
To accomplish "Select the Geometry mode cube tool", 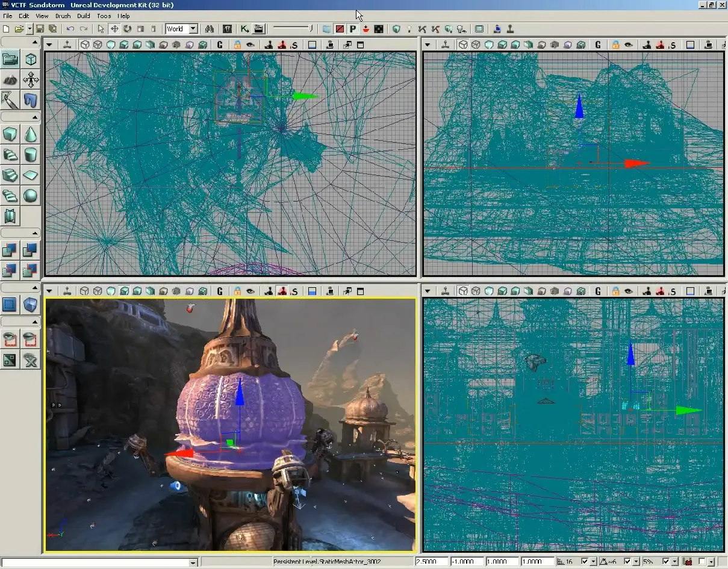I will 30,58.
